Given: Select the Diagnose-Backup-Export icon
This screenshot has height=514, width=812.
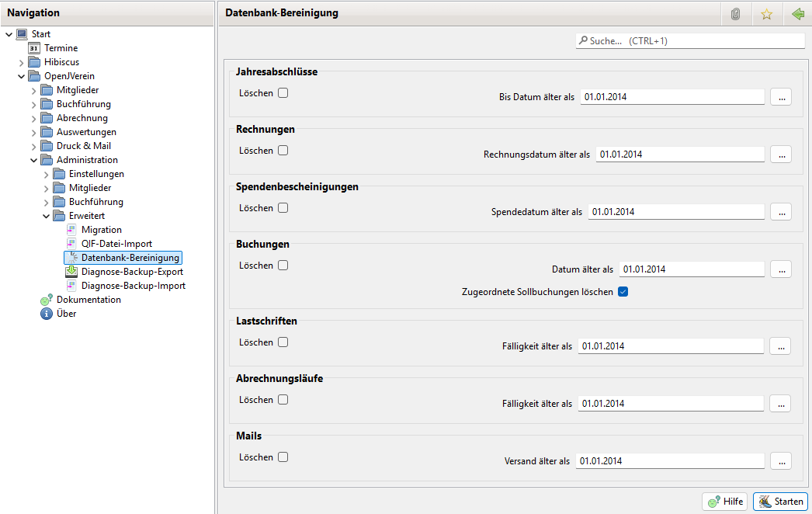Looking at the screenshot, I should pyautogui.click(x=71, y=272).
